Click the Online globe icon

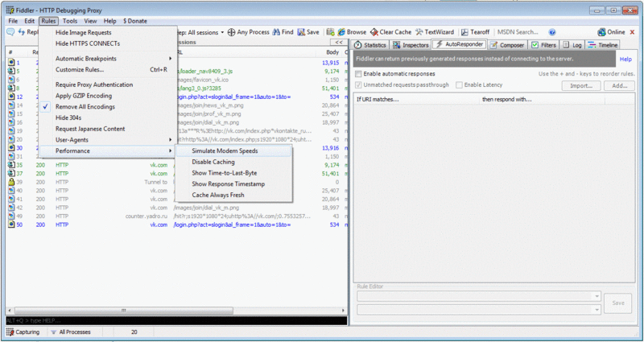tap(601, 32)
